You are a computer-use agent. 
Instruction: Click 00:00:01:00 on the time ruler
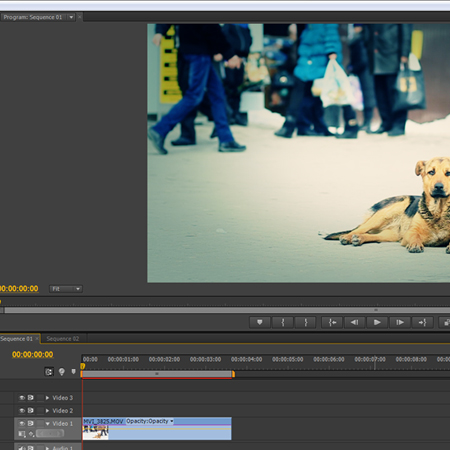click(123, 359)
